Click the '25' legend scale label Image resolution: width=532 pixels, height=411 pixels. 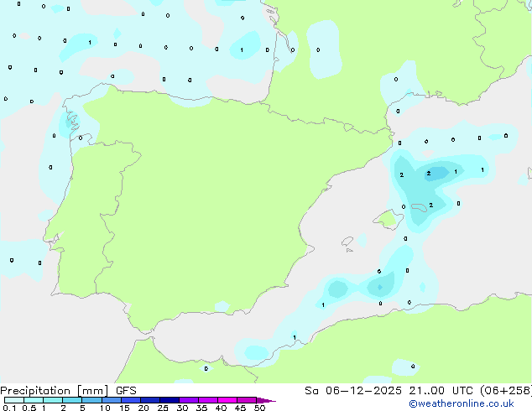pos(163,408)
